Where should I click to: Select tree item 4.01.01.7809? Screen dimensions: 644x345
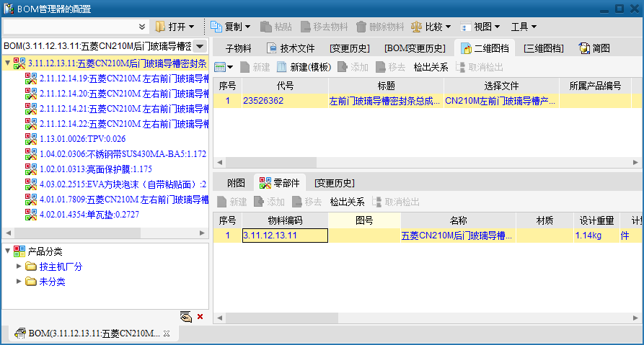tap(117, 200)
